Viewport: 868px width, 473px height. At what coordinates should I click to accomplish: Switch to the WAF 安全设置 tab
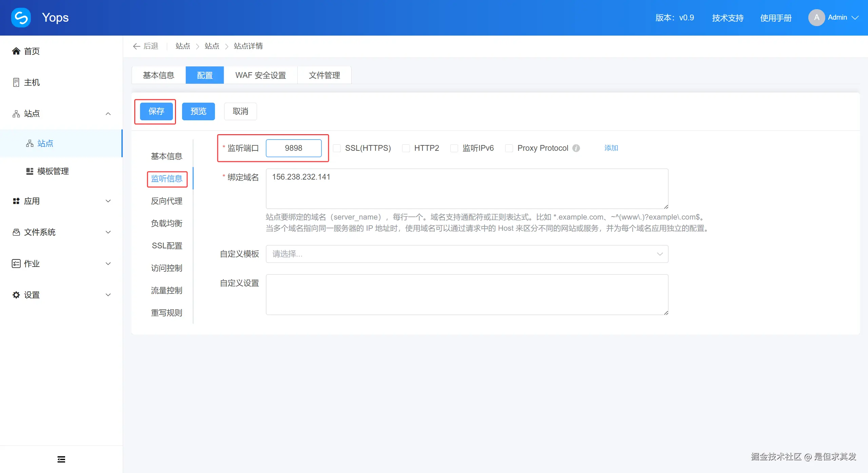coord(260,75)
